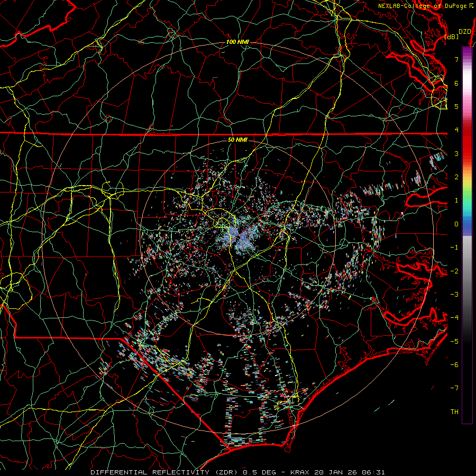Viewport: 476px width, 476px height.
Task: Click the 100 NMI range ring label
Action: [237, 42]
